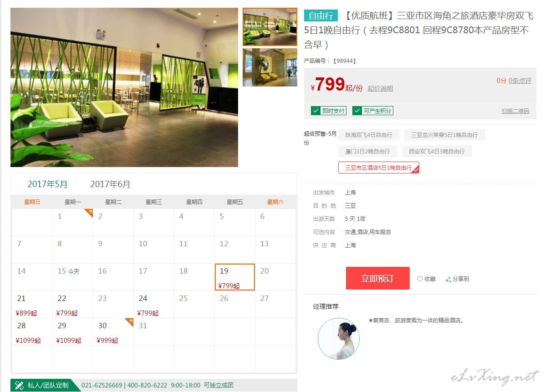Open the 0条点评 reviews link

pyautogui.click(x=520, y=81)
